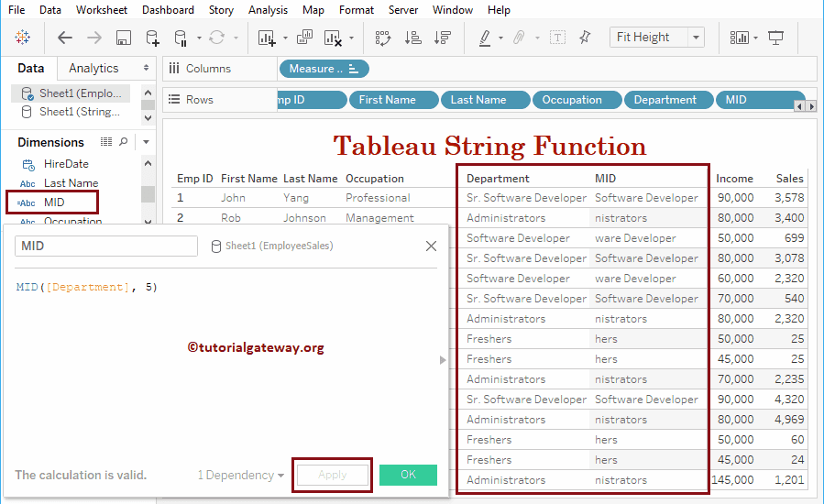This screenshot has height=504, width=824.
Task: Click the Clear Sheet icon
Action: [333, 38]
